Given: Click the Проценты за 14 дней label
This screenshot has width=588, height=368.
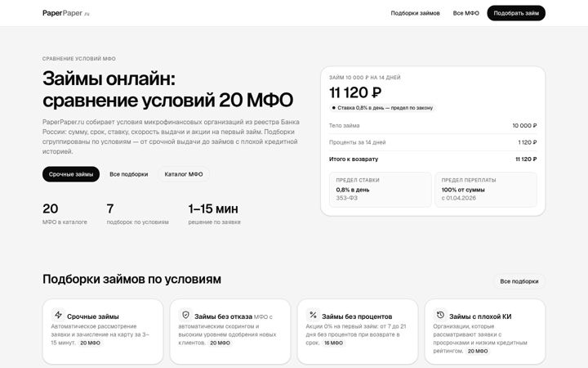Looking at the screenshot, I should click(358, 142).
